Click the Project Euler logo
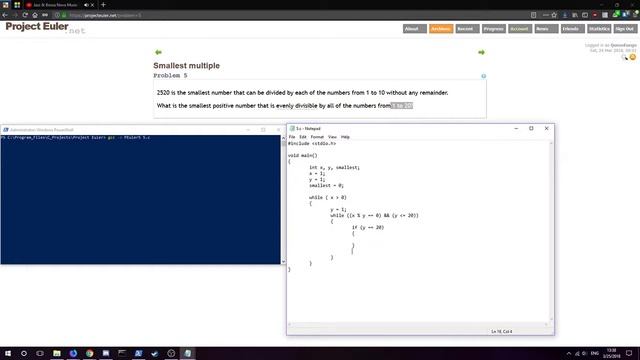Screen dimensions: 640x360 point(45,28)
